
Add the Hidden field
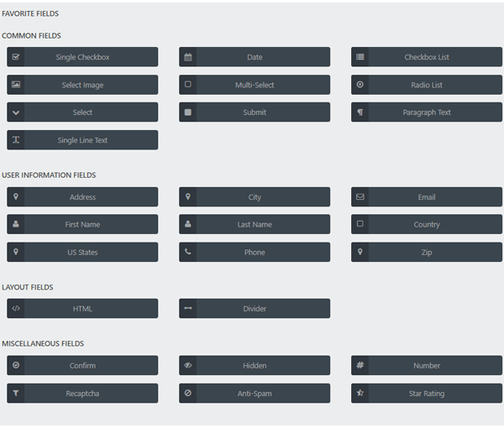(255, 366)
